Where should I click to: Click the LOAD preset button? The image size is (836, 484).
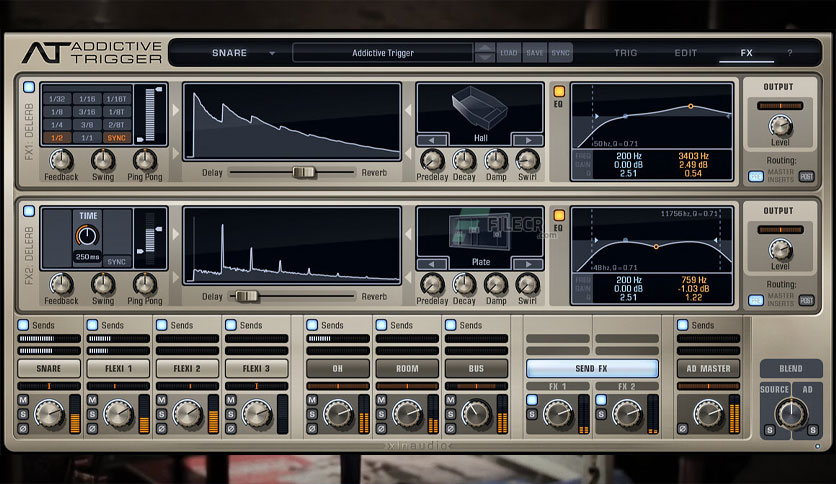pyautogui.click(x=508, y=53)
